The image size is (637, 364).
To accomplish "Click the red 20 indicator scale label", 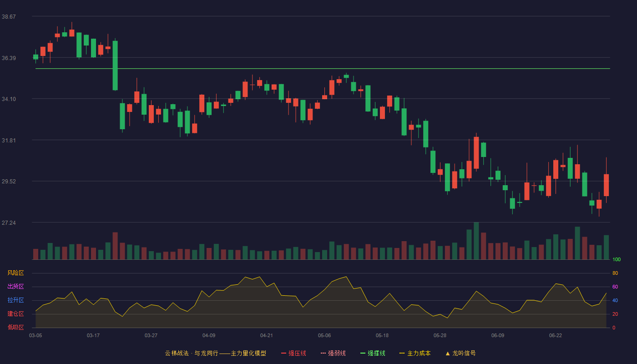I will pos(615,314).
